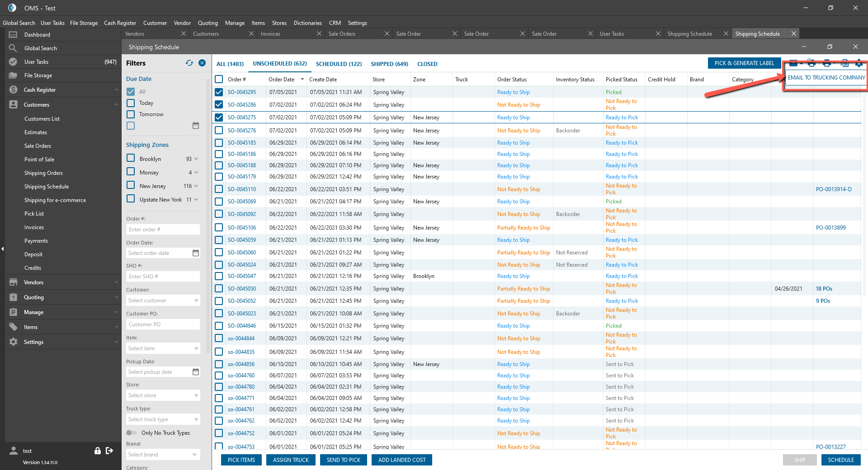Open the Pickup Date calendar icon

coord(196,372)
